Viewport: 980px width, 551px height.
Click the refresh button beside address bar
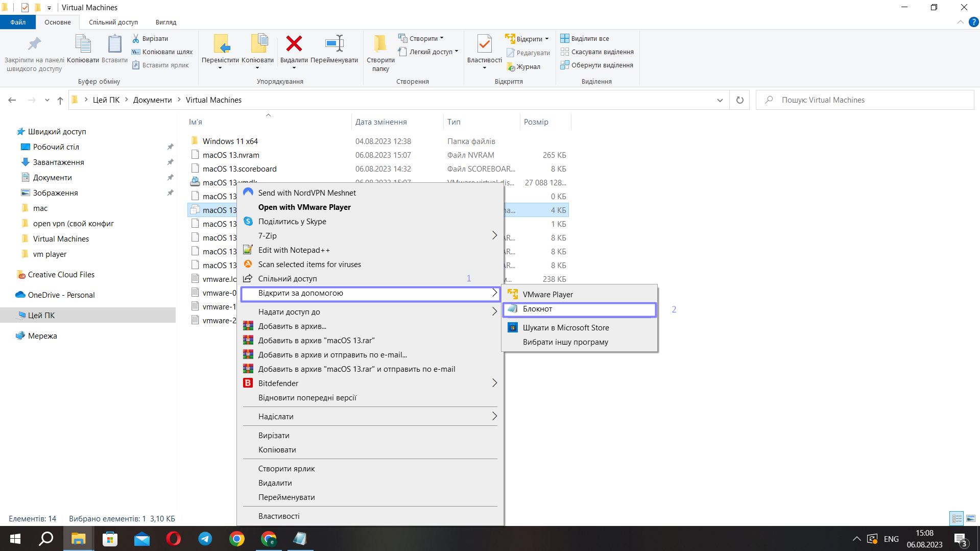click(739, 100)
